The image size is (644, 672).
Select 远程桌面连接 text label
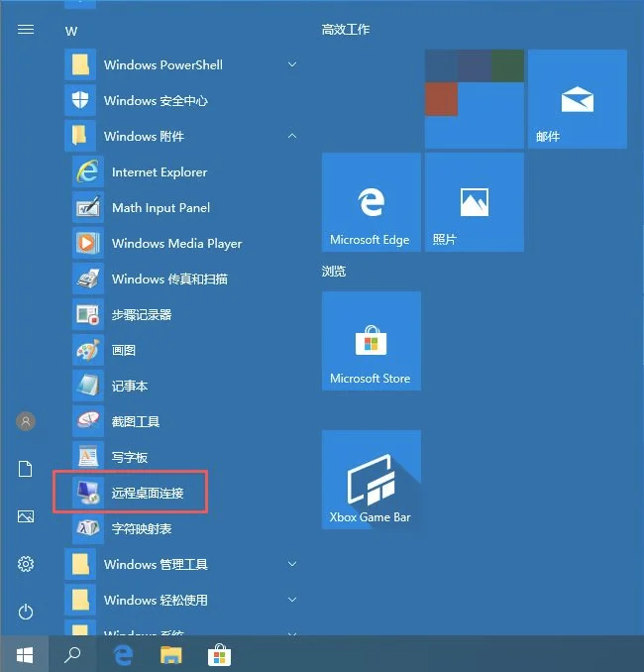[x=148, y=493]
